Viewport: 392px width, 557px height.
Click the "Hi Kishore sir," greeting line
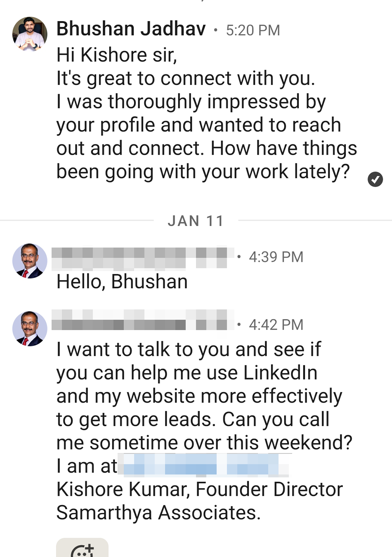[117, 55]
